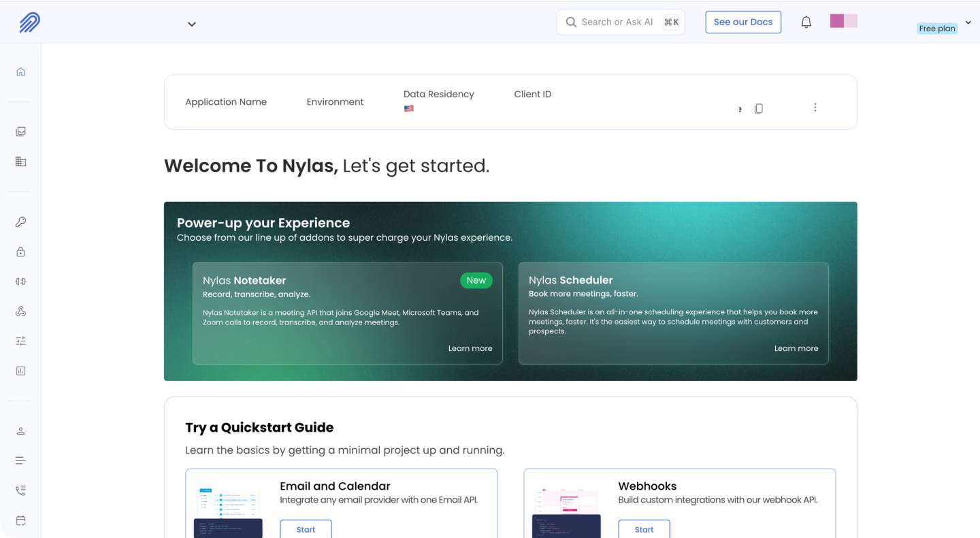Click the Power-up your Experience heading

[263, 223]
